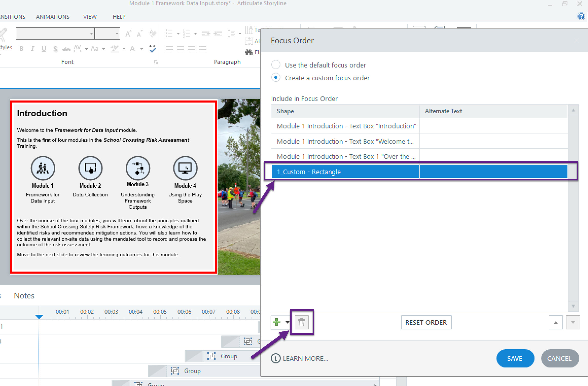
Task: Increase font size with grow font icon
Action: point(128,34)
